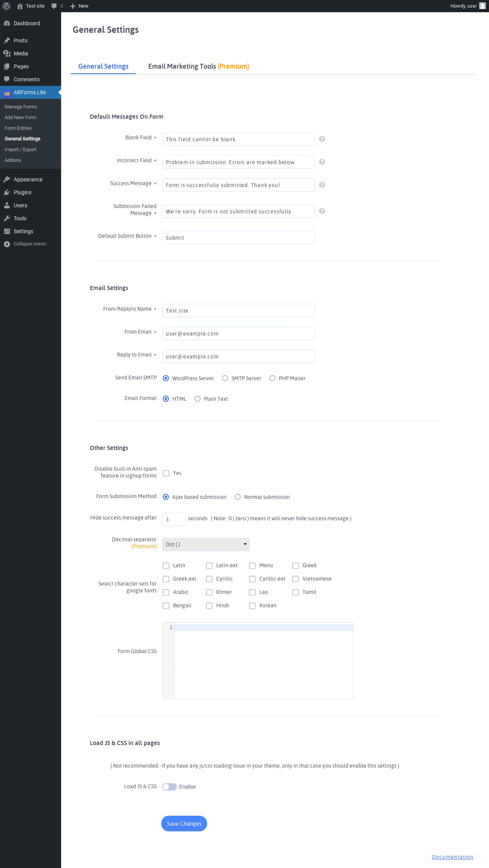The width and height of the screenshot is (489, 868).
Task: Switch to General Settings tab
Action: [x=103, y=66]
